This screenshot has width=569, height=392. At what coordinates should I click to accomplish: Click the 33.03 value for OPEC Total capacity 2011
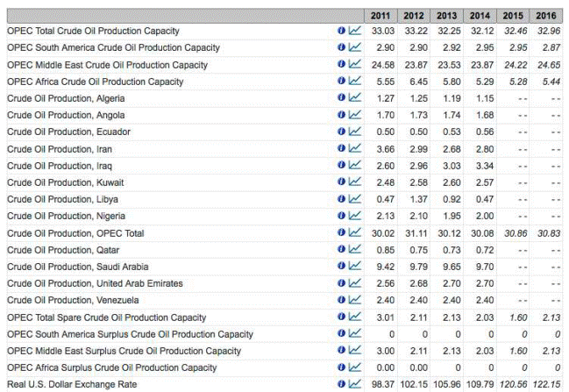point(383,31)
